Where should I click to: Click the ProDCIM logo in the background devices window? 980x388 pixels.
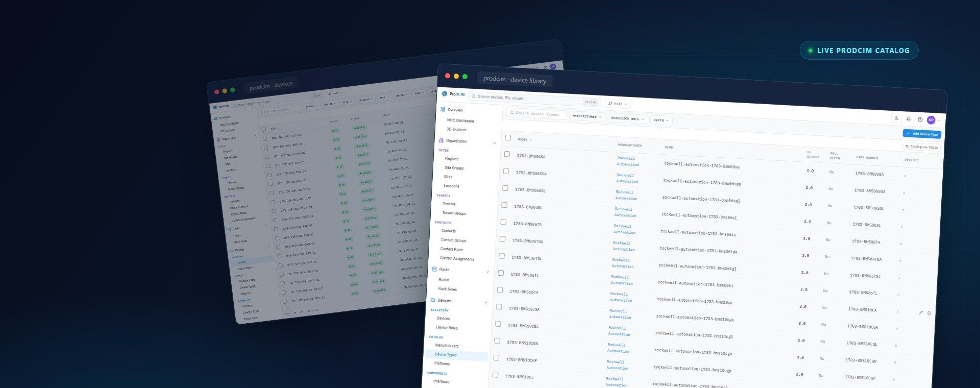pos(221,107)
